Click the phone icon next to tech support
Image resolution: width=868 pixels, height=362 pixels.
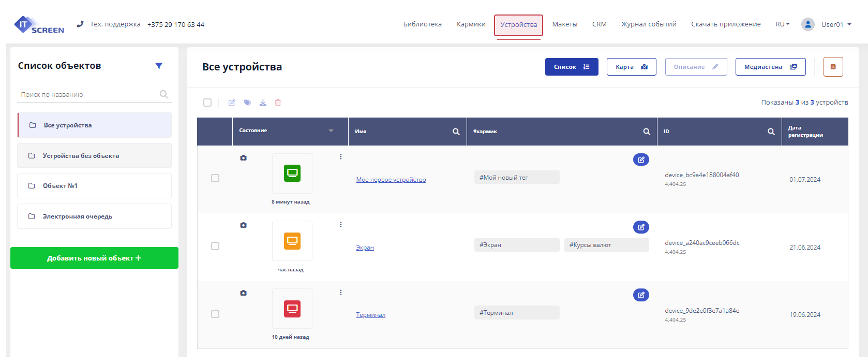pos(80,24)
